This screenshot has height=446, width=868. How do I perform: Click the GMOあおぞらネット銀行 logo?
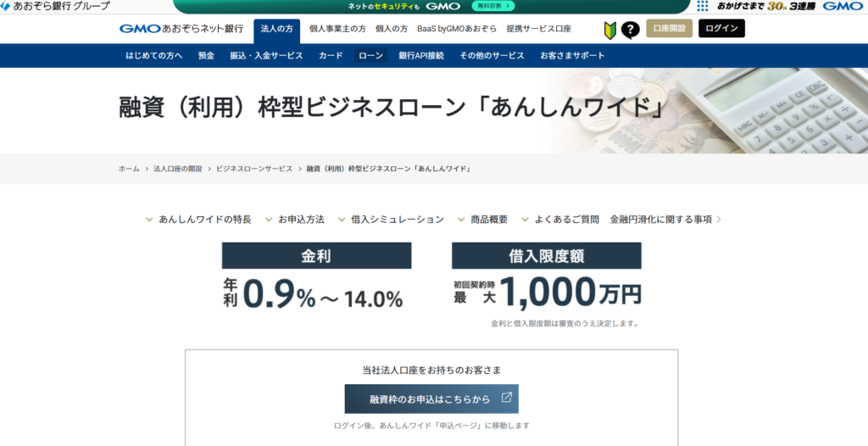tap(181, 29)
